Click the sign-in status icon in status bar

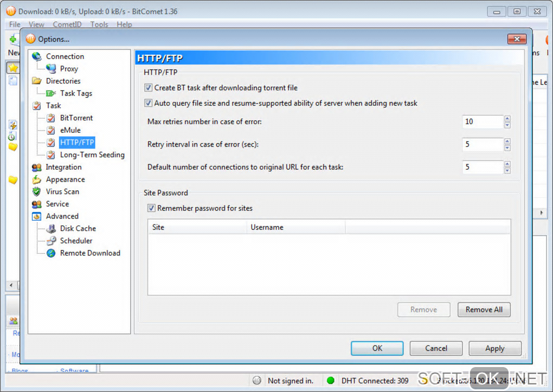pyautogui.click(x=257, y=381)
